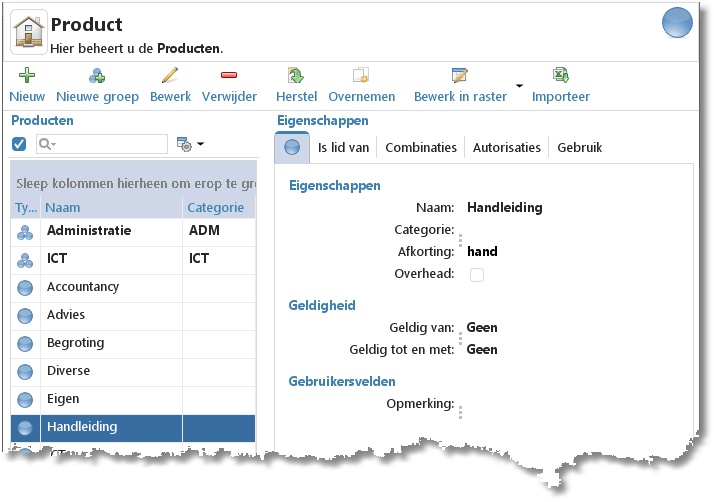Click the Overnemen icon
This screenshot has width=714, height=502.
pos(361,75)
